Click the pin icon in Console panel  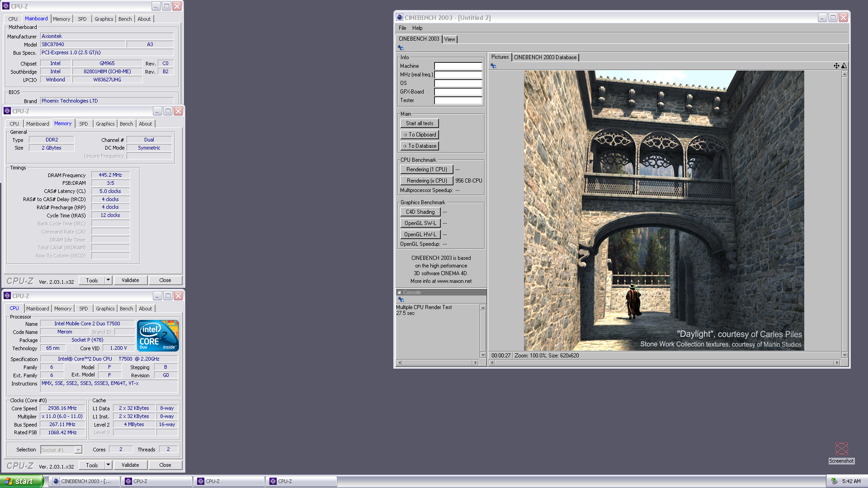pyautogui.click(x=401, y=300)
